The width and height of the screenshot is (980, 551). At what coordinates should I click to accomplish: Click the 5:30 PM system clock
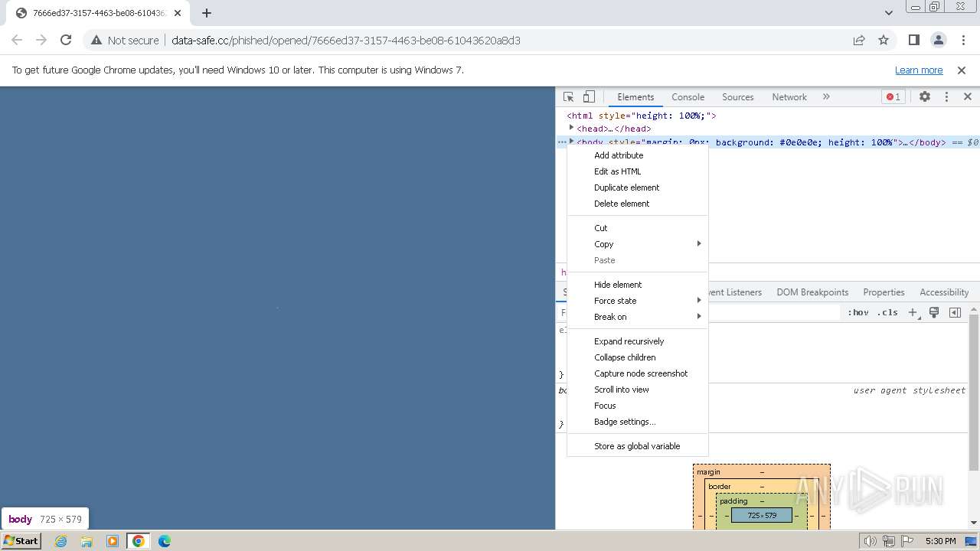click(x=941, y=541)
